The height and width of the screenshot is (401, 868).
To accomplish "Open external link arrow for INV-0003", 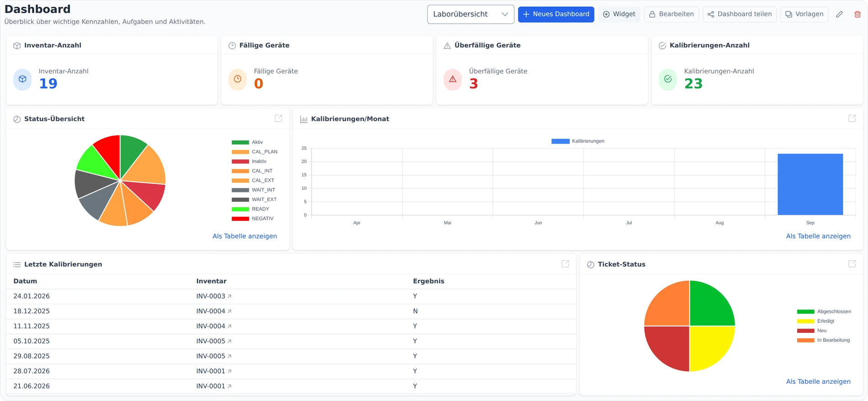I will 229,296.
